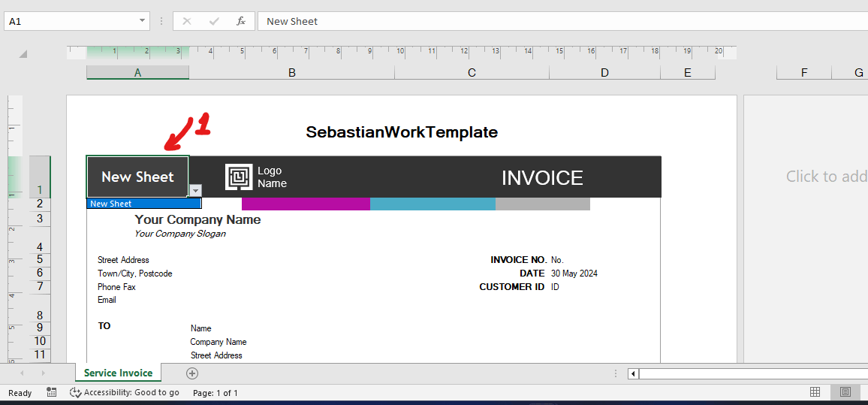Click the CUSTOMER ID label
Viewport: 868px width, 405px height.
click(x=512, y=287)
